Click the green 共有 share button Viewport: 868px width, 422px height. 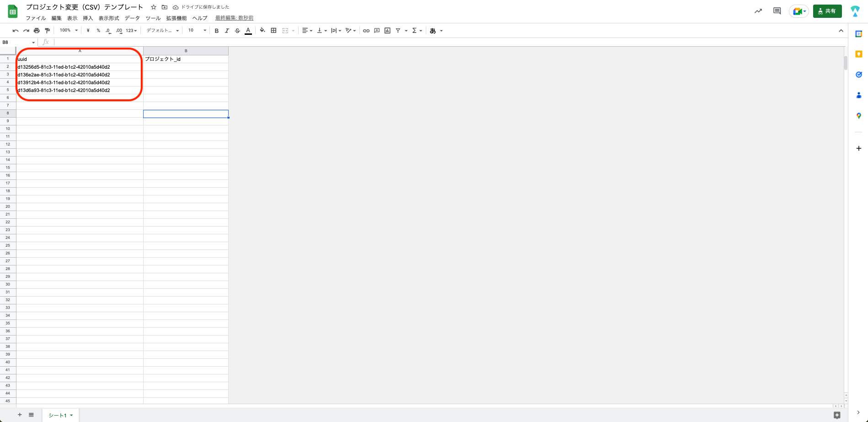click(x=827, y=11)
